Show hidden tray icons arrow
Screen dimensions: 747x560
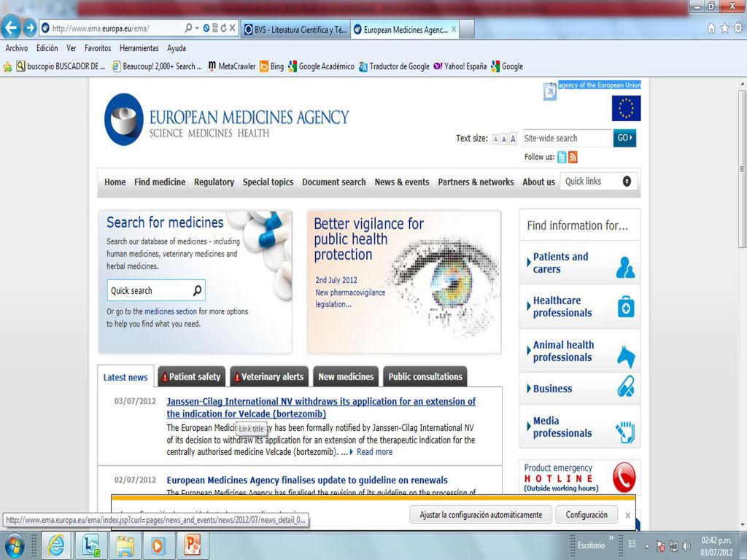647,545
